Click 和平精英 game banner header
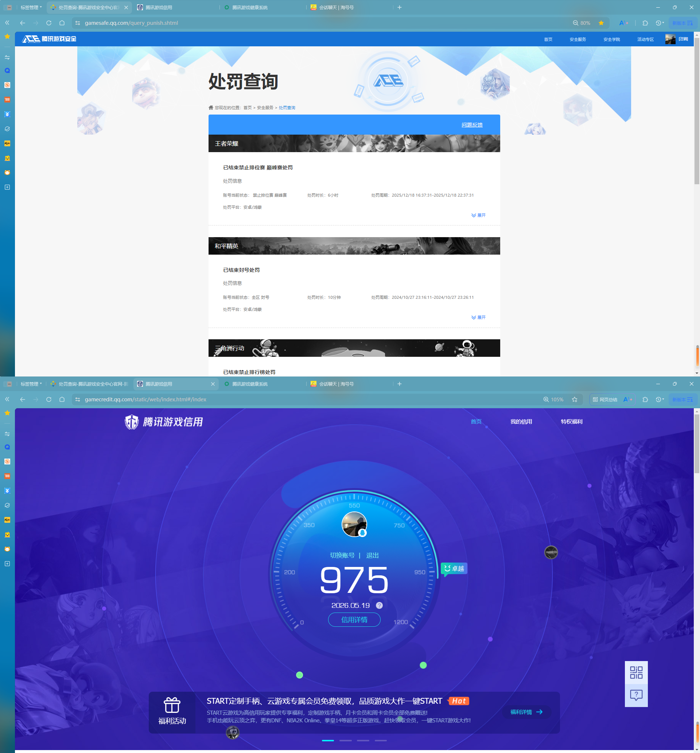Screen dimensions: 700x753 pos(354,246)
